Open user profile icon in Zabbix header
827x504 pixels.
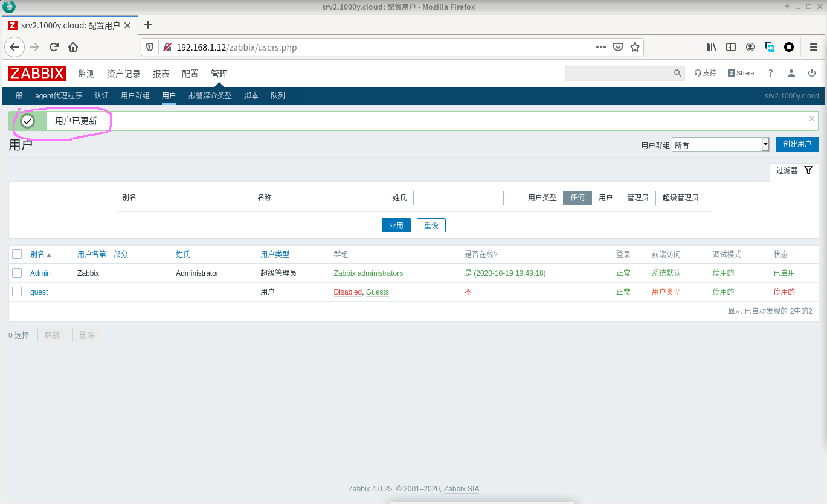click(791, 73)
